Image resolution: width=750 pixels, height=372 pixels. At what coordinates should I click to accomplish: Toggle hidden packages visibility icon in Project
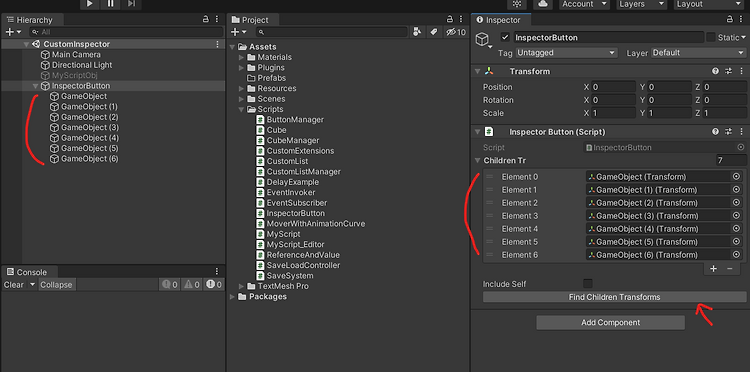[455, 32]
